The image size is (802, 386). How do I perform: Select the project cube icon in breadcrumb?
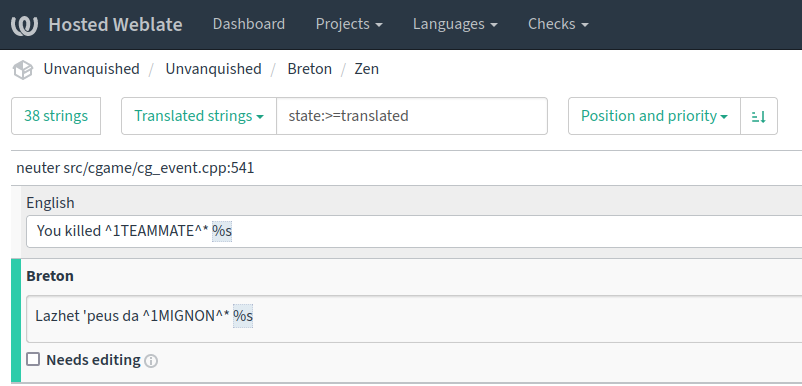pos(23,70)
